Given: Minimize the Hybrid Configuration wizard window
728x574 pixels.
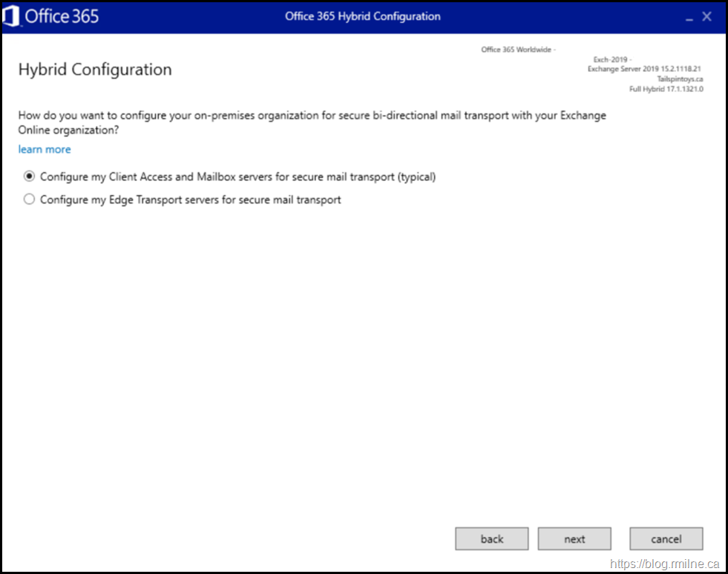Looking at the screenshot, I should [x=686, y=16].
